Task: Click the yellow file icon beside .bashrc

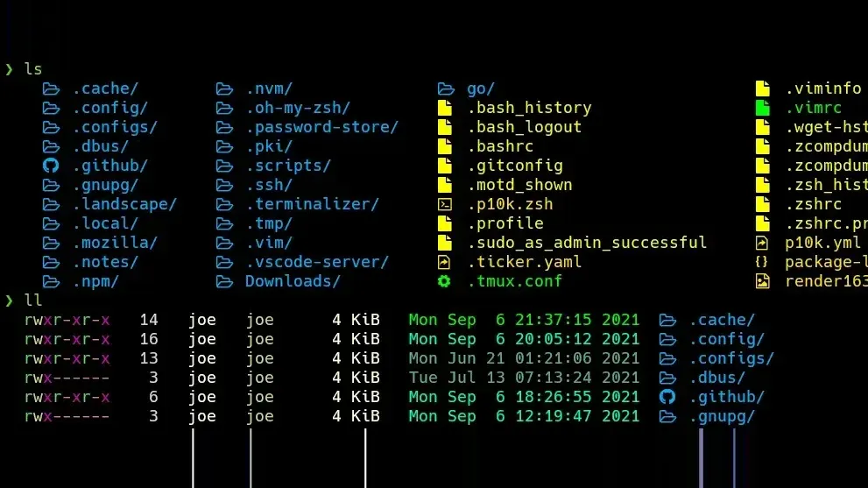Action: (445, 146)
